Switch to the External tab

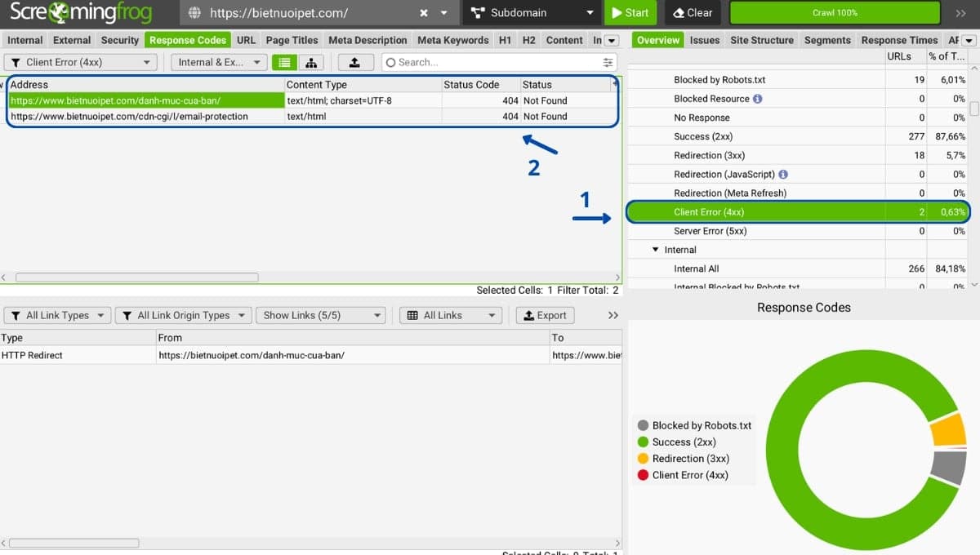[72, 40]
